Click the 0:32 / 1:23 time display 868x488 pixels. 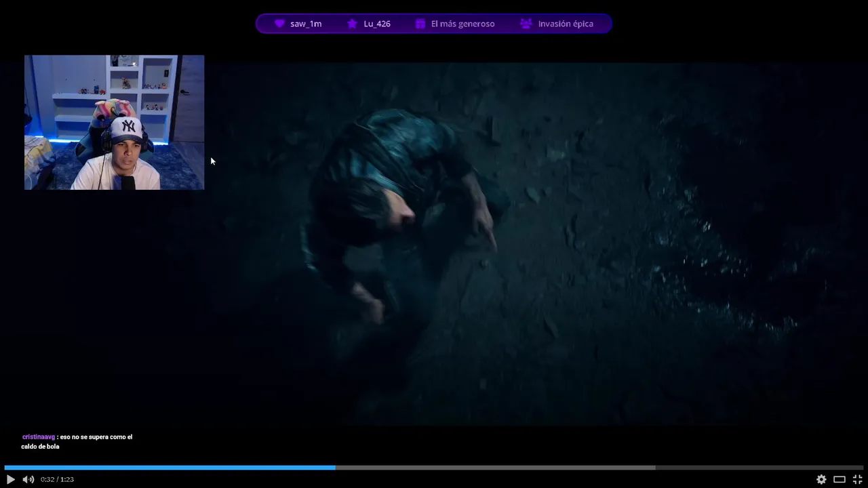click(57, 479)
